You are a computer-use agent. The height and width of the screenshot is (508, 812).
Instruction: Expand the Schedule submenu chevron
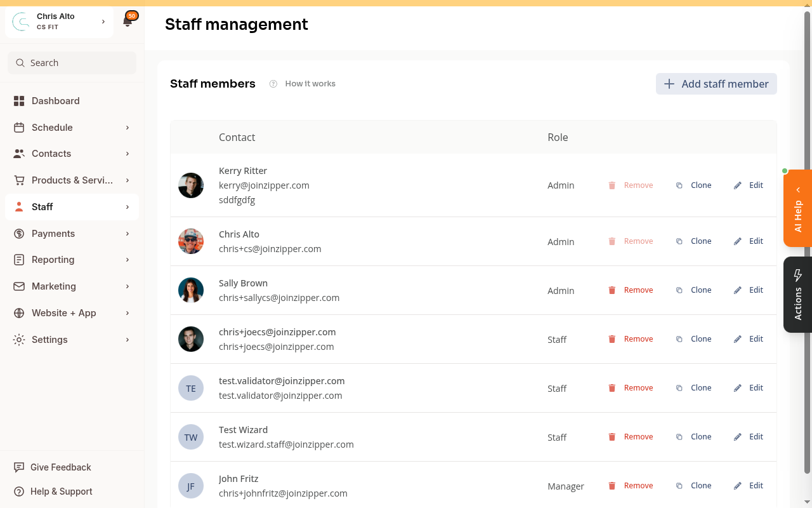[128, 128]
